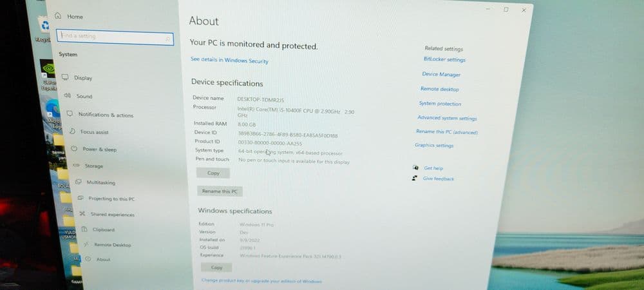Viewport: 644px width, 290px height.
Task: Click the Related settings heading
Action: click(444, 48)
